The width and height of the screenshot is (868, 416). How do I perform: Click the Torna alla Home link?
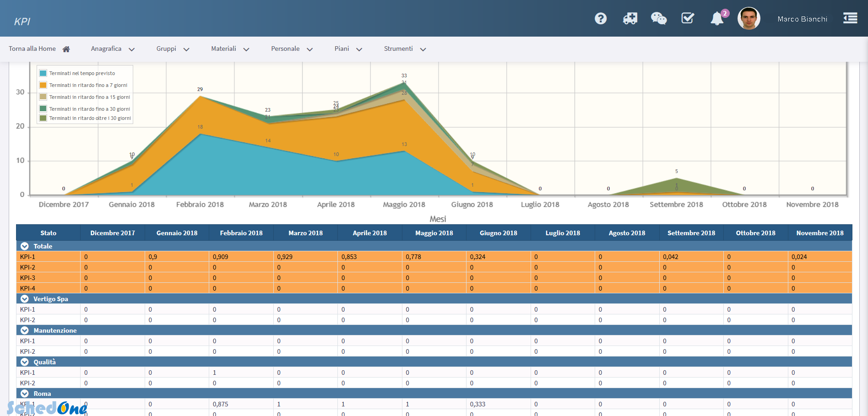[x=32, y=49]
